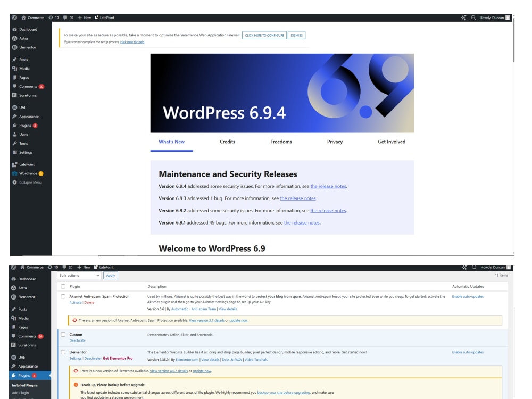The image size is (532, 399).
Task: Tick the Custom plugin checkbox
Action: click(x=63, y=334)
